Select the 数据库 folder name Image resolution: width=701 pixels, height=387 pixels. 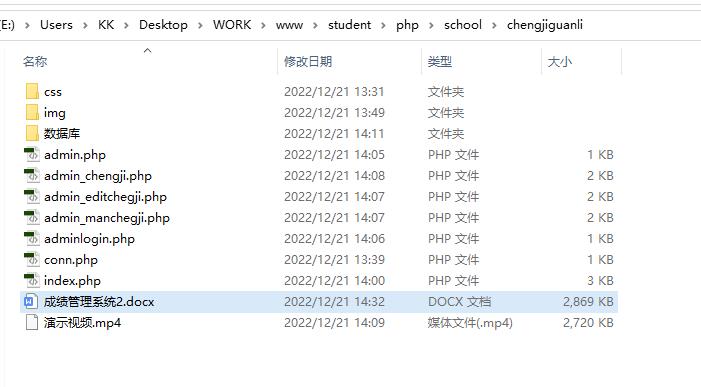[62, 134]
